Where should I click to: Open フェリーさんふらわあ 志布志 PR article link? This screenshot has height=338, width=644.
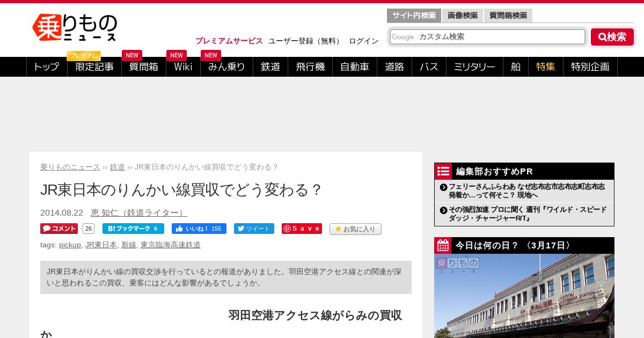527,190
